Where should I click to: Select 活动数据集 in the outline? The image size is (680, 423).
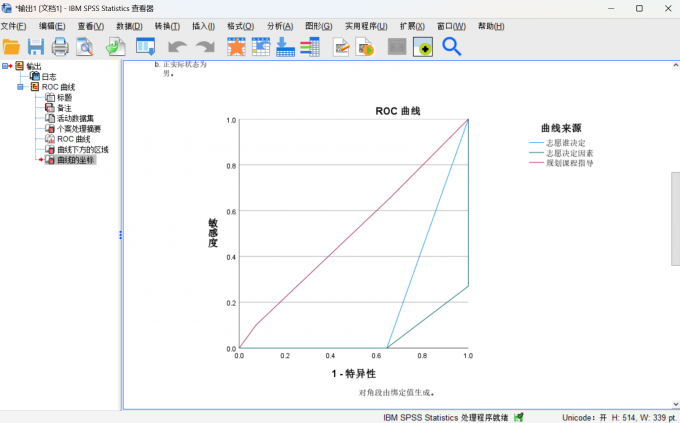[75, 118]
